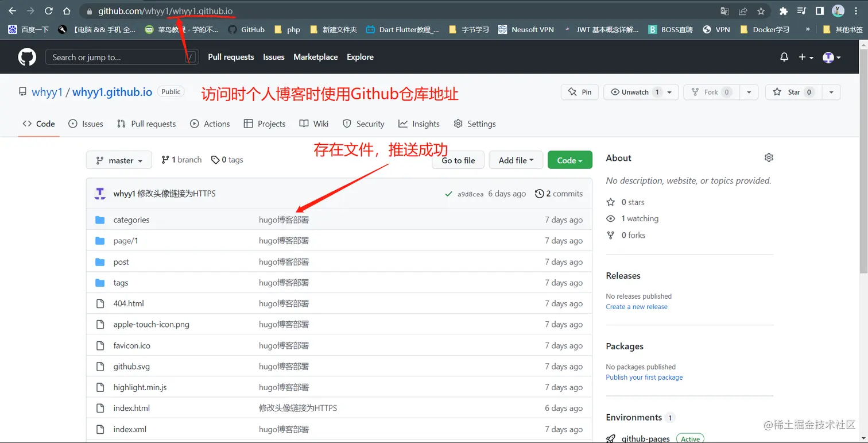
Task: Open the browser extensions puzzle icon
Action: [x=784, y=11]
